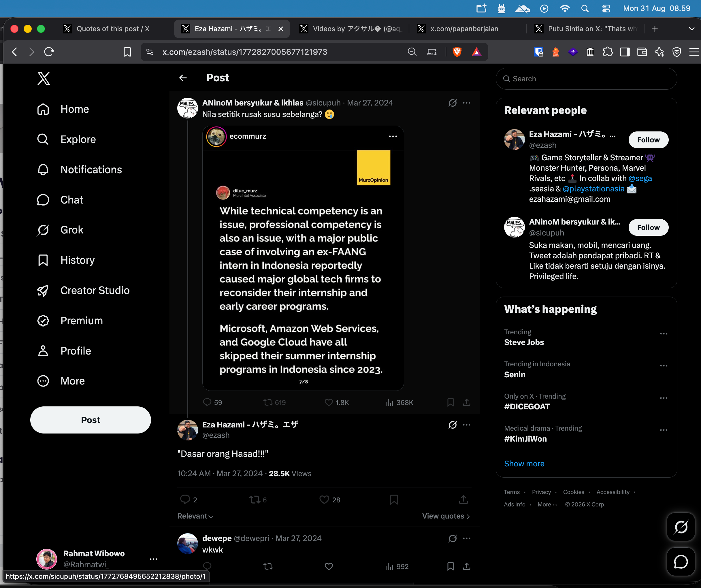Bookmark Eza Hazami's post
This screenshot has height=588, width=701.
point(394,500)
